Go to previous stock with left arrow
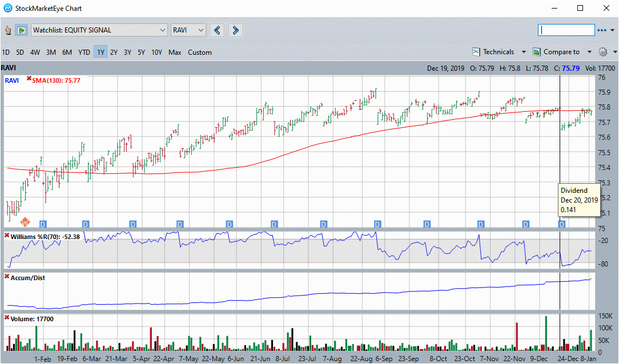 (x=216, y=30)
